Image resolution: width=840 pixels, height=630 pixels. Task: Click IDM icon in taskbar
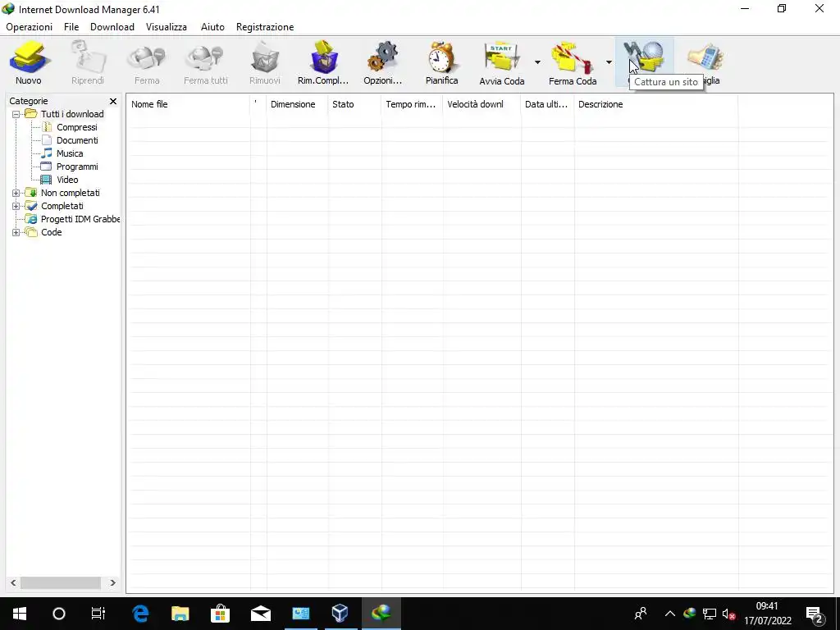(x=381, y=614)
